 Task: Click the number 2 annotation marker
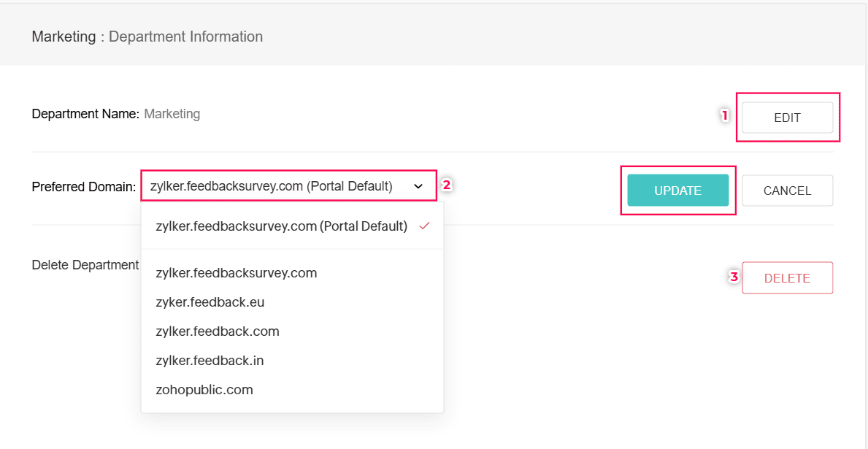[x=447, y=185]
